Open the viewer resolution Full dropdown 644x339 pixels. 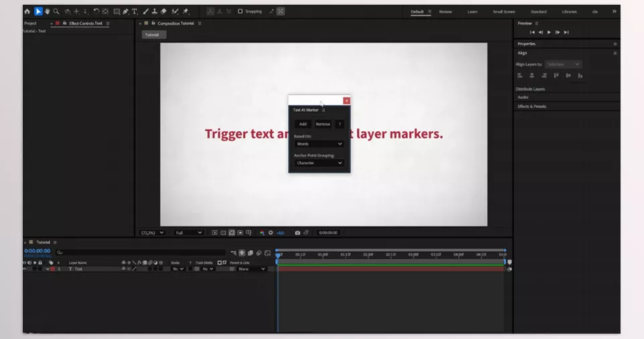click(188, 232)
